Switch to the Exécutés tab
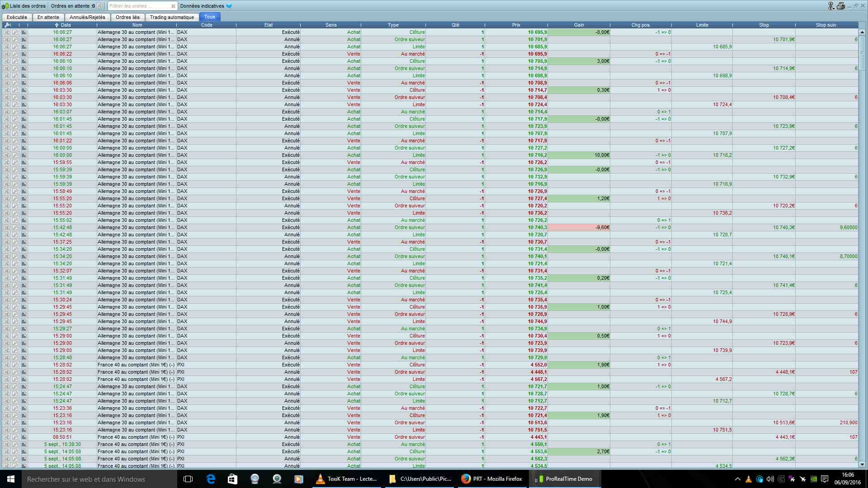Viewport: 868px width, 488px height. tap(17, 17)
